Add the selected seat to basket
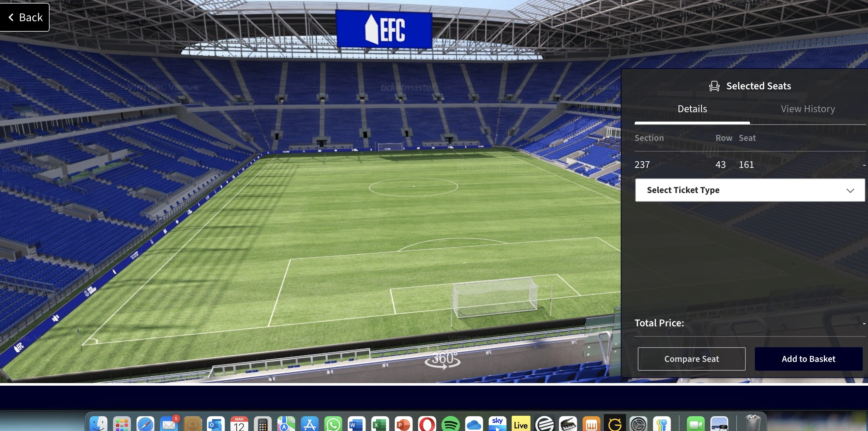This screenshot has width=868, height=431. click(808, 359)
